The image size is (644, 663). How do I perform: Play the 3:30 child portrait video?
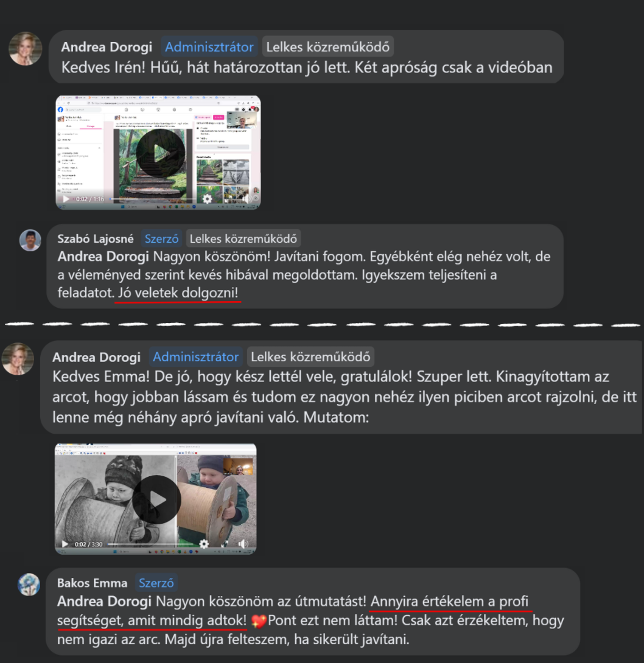tap(156, 500)
